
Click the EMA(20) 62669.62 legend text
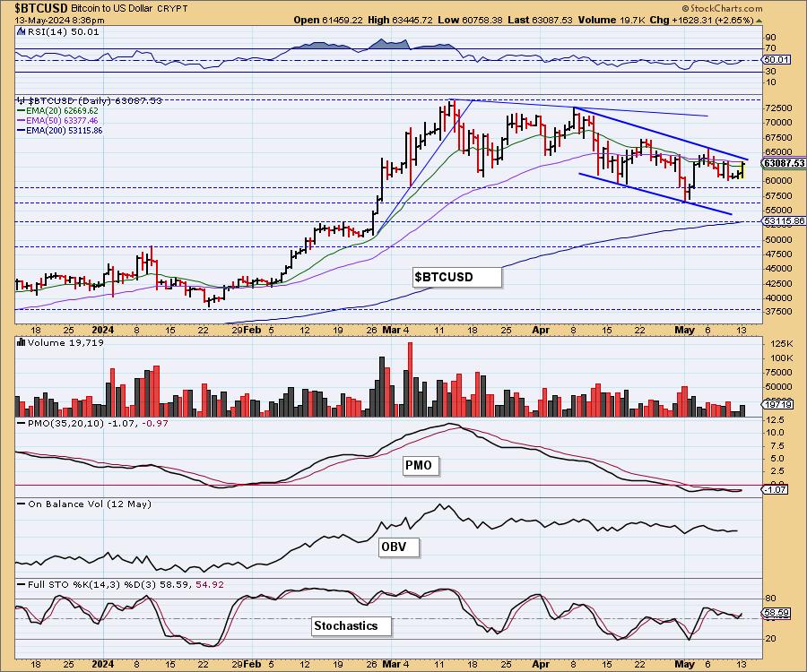pos(63,110)
